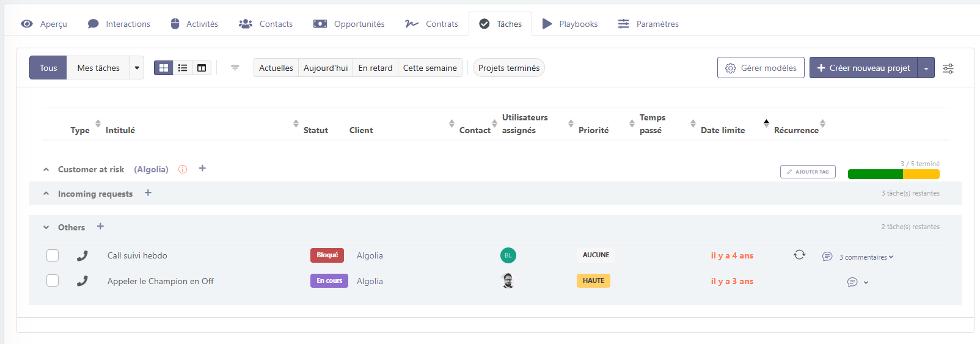
Task: Check the Call suivi hebdo checkbox
Action: pyautogui.click(x=53, y=255)
